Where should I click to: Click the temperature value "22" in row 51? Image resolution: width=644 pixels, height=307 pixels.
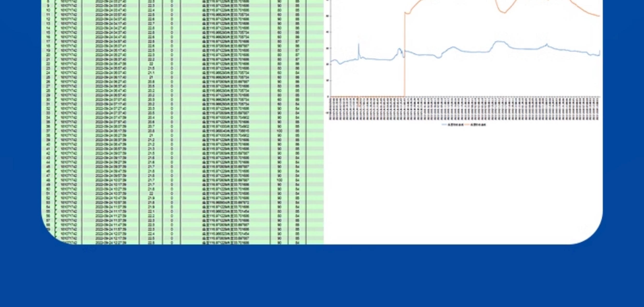pyautogui.click(x=151, y=193)
